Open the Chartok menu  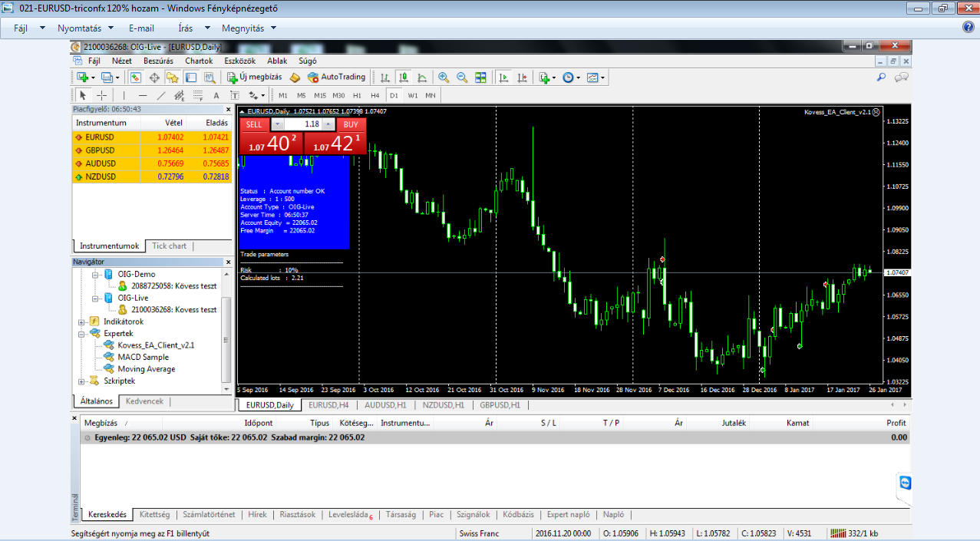pyautogui.click(x=199, y=61)
